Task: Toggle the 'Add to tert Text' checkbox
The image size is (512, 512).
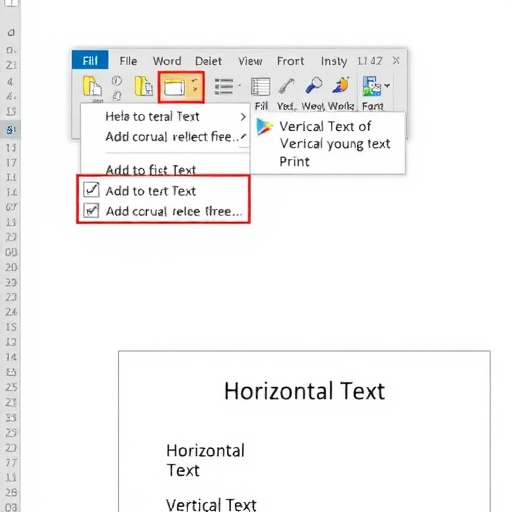Action: coord(91,190)
